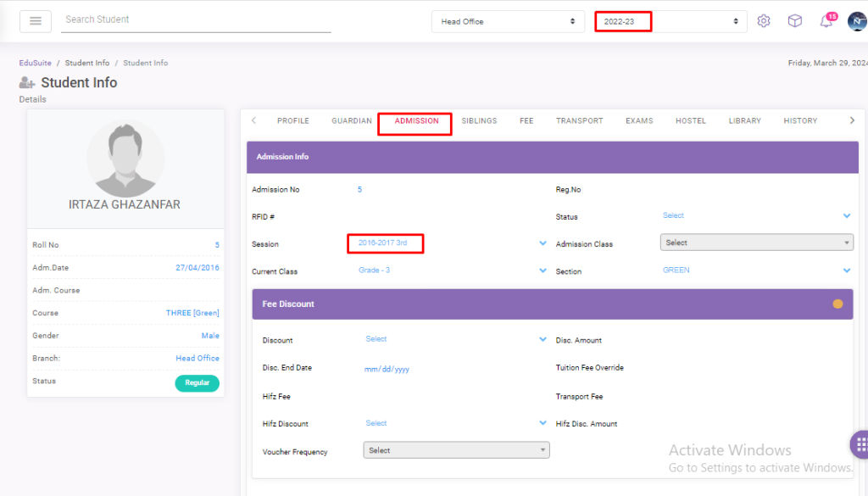This screenshot has height=496, width=868.
Task: Open the 2022-23 session year dropdown
Action: point(670,21)
